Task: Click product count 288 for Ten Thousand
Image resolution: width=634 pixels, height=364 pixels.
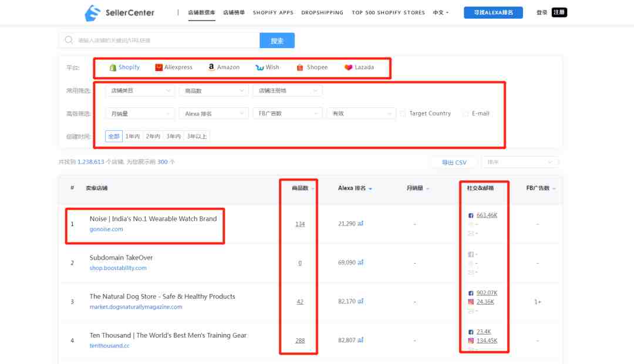Action: 300,341
